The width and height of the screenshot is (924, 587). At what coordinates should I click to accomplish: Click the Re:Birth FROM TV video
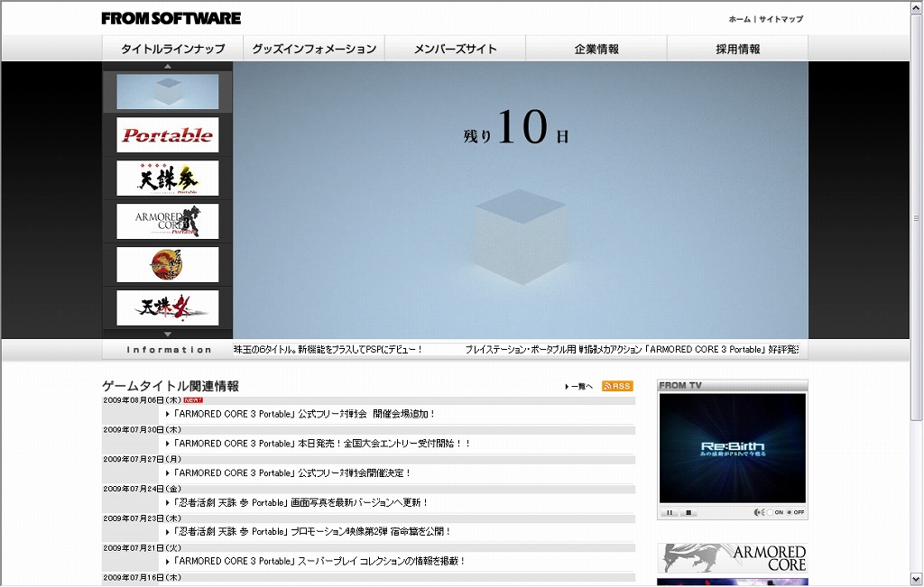733,448
